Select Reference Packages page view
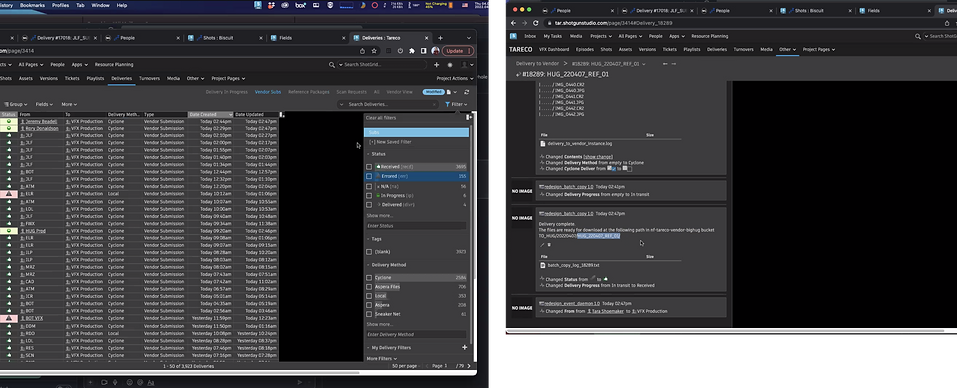 309,92
